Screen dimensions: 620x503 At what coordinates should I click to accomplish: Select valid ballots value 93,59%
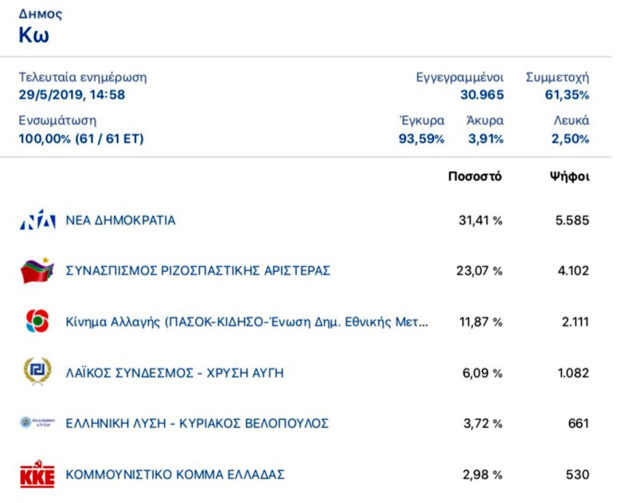(422, 139)
